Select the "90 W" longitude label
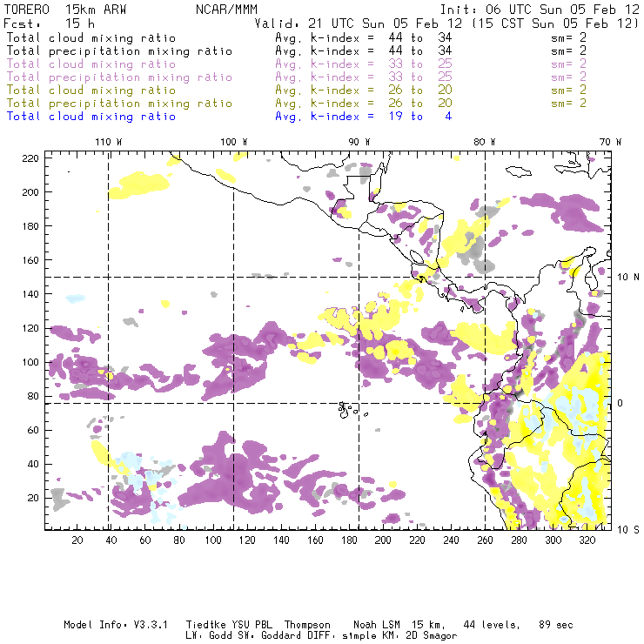Image resolution: width=644 pixels, height=644 pixels. click(359, 142)
